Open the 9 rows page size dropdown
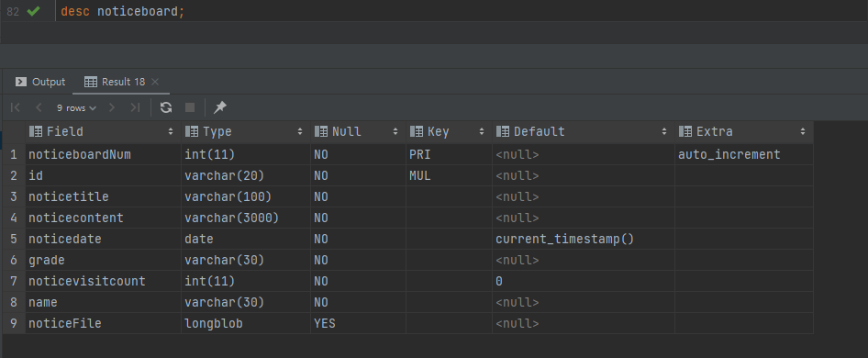The image size is (868, 358). tap(76, 108)
